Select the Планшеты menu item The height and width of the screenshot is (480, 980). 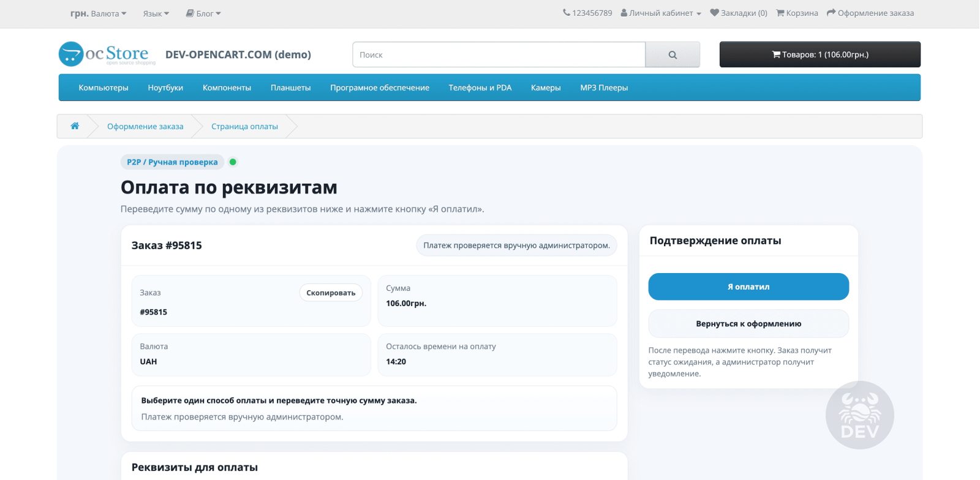pos(291,88)
